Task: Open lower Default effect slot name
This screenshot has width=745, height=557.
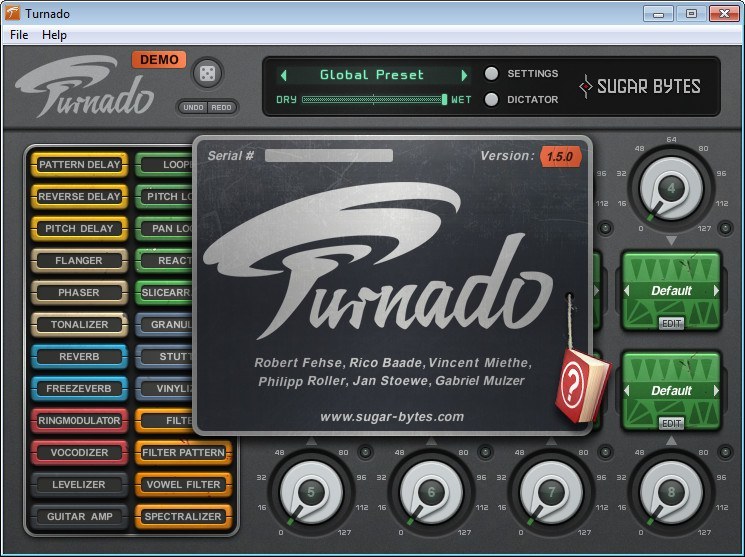Action: tap(671, 391)
